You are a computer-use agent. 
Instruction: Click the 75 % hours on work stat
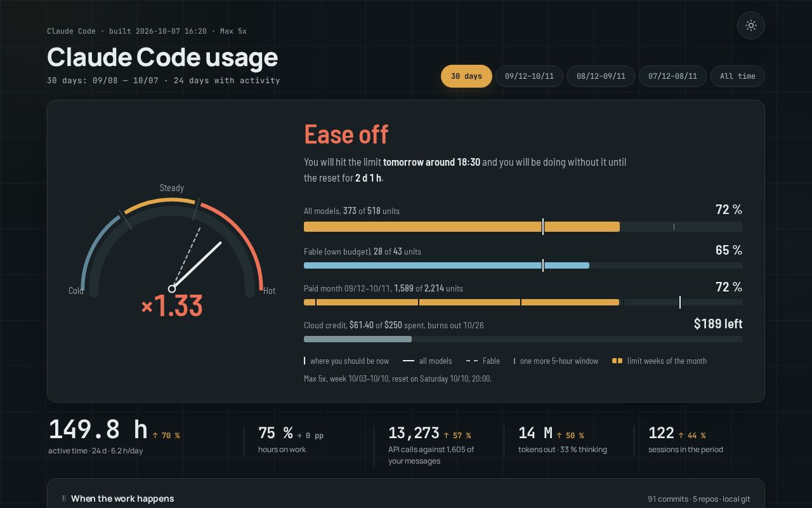point(275,433)
